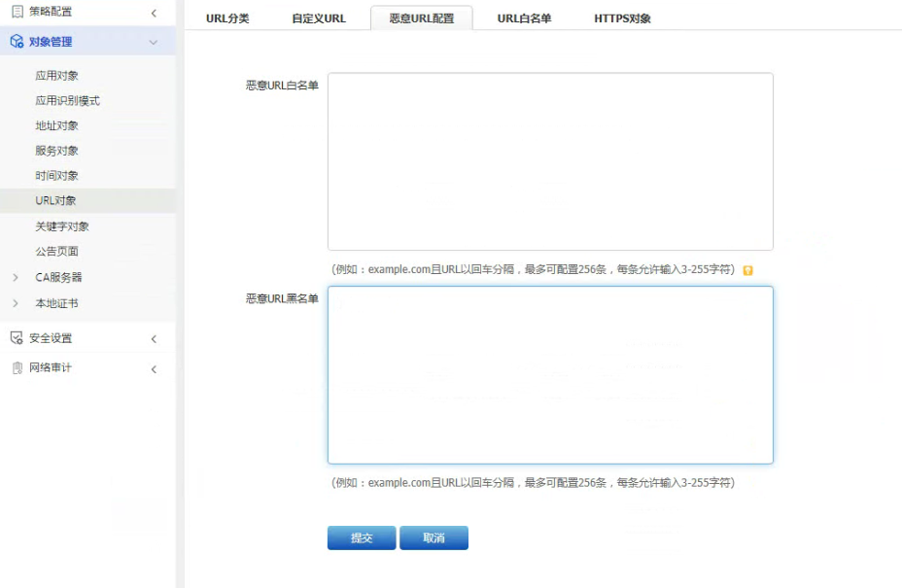Click the 网络审计 clipboard icon
The image size is (902, 588).
[x=17, y=368]
